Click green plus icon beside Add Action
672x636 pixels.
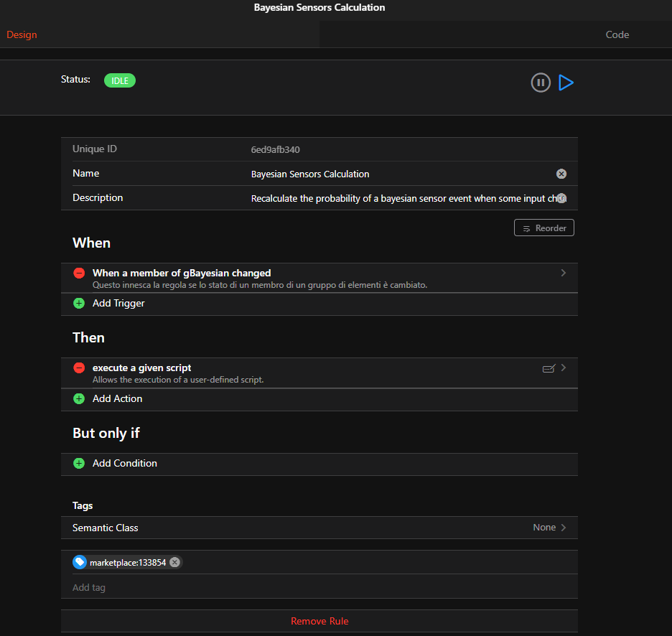(x=79, y=398)
